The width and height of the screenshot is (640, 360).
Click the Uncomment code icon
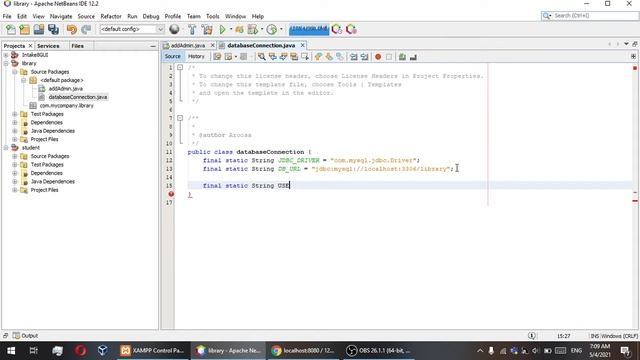click(x=413, y=57)
